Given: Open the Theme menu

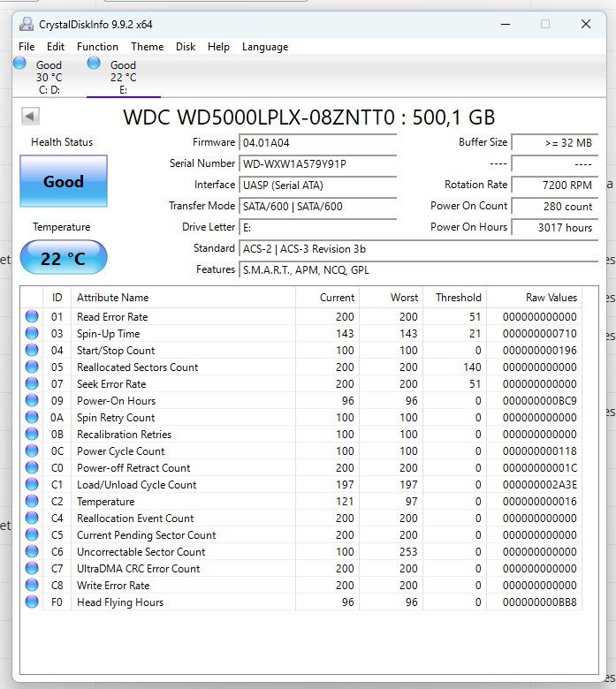Looking at the screenshot, I should tap(148, 47).
